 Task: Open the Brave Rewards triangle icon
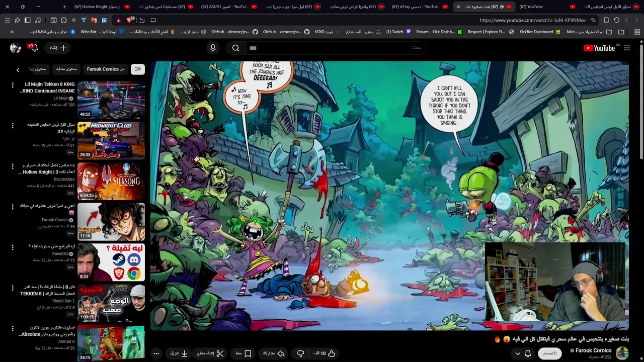click(118, 20)
